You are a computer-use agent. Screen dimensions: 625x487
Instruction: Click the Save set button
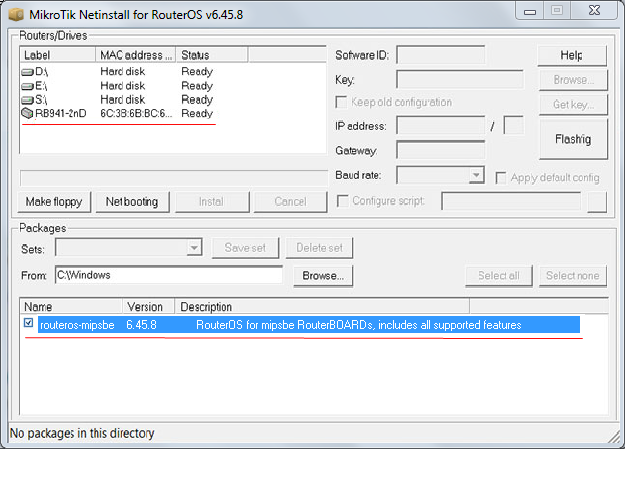point(245,248)
